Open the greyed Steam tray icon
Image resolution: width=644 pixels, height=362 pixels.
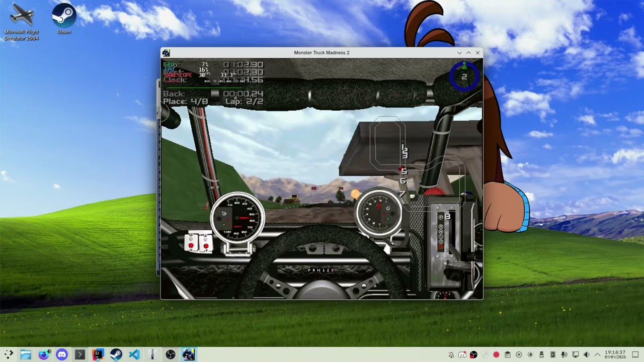(485, 355)
